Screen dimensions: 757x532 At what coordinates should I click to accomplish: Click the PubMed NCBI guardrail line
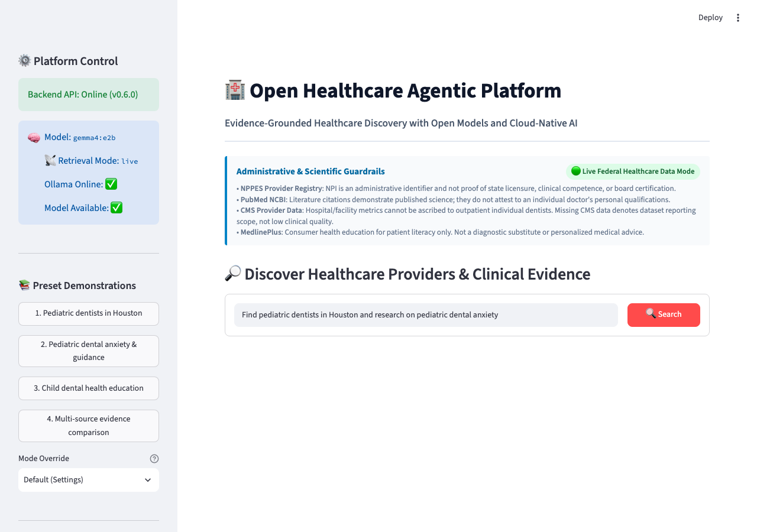point(453,200)
